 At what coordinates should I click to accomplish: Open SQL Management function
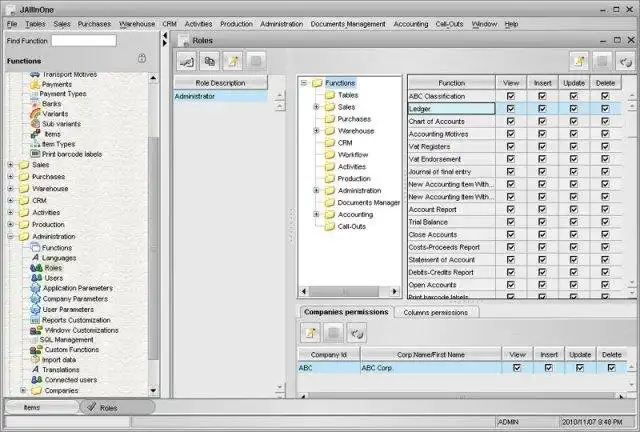(x=67, y=340)
